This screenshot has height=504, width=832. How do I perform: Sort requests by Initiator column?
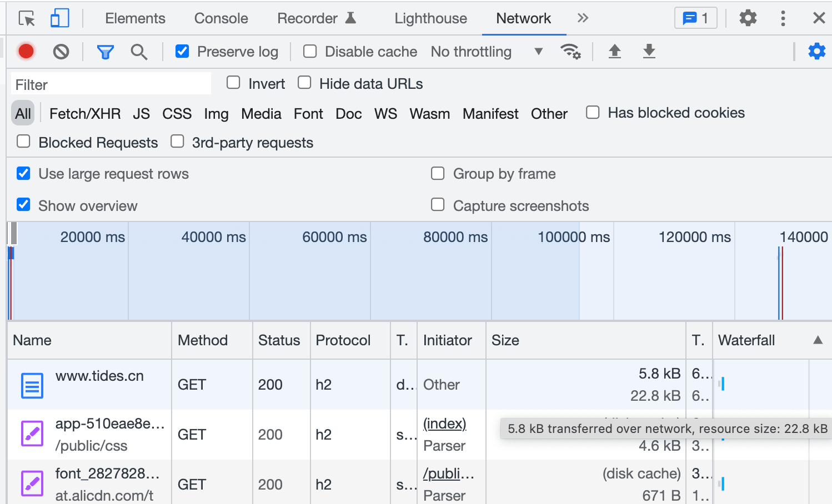(452, 340)
